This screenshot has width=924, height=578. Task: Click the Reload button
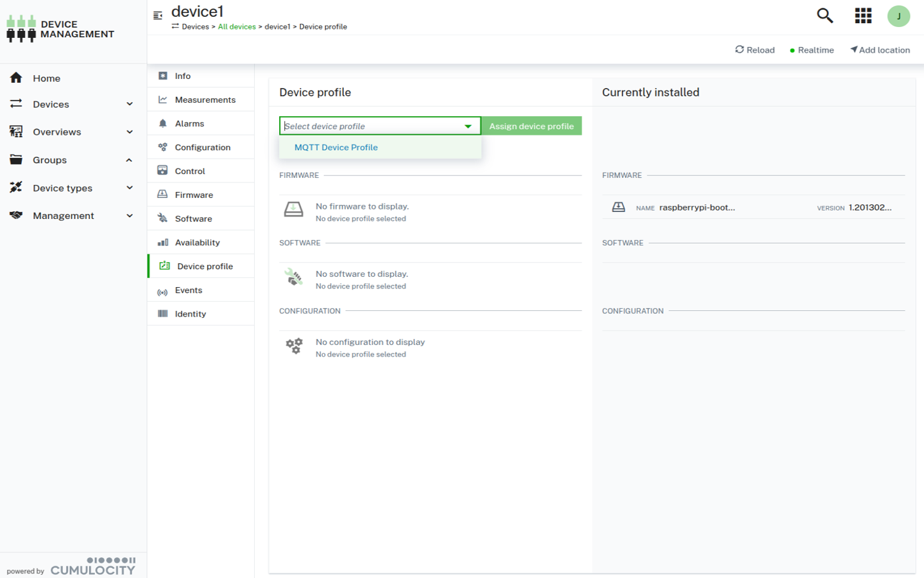pyautogui.click(x=755, y=50)
